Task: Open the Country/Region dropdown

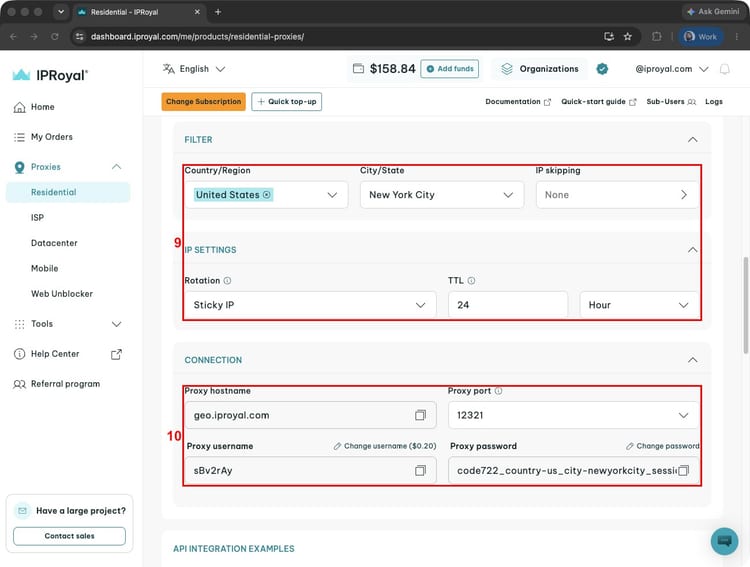Action: (x=332, y=195)
